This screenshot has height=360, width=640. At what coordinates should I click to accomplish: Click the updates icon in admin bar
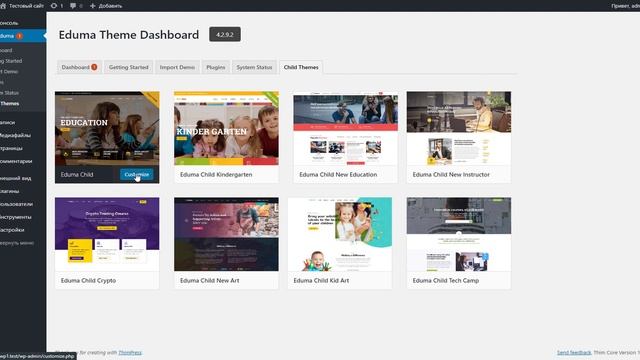53,6
